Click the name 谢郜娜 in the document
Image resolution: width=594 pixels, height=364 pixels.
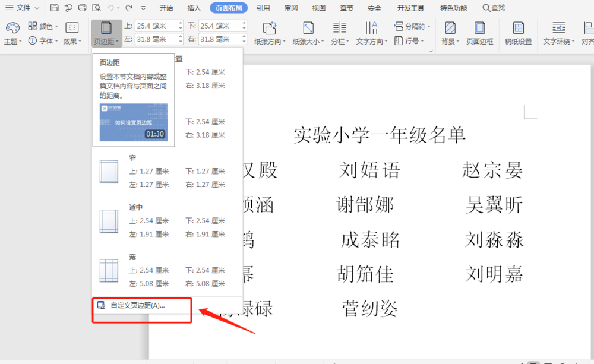(365, 204)
